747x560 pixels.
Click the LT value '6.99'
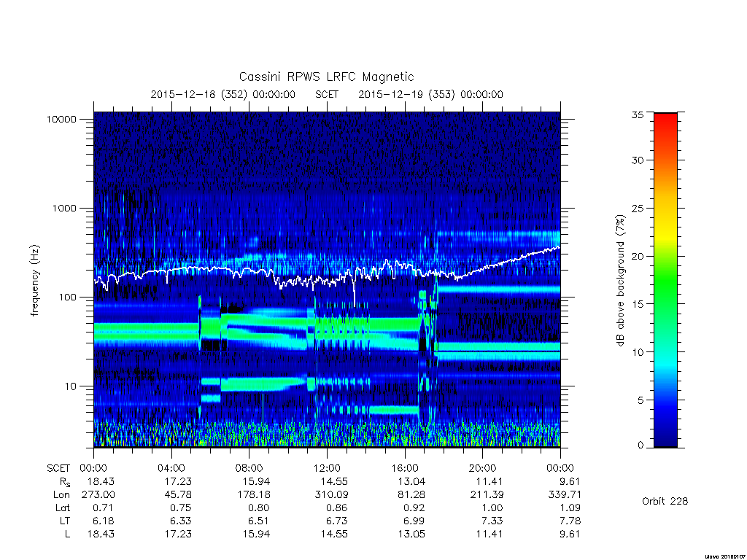[414, 521]
